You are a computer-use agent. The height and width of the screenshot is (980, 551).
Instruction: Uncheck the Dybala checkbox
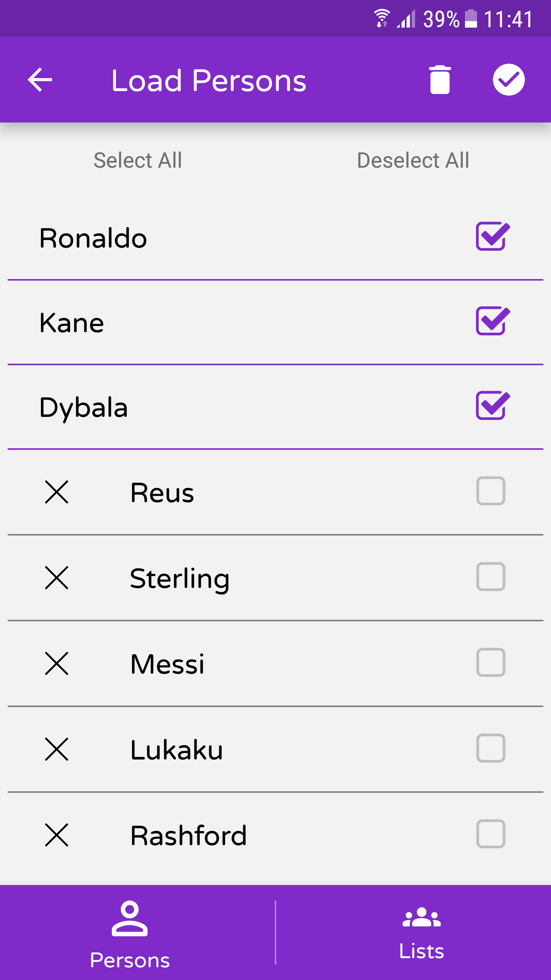pos(493,405)
